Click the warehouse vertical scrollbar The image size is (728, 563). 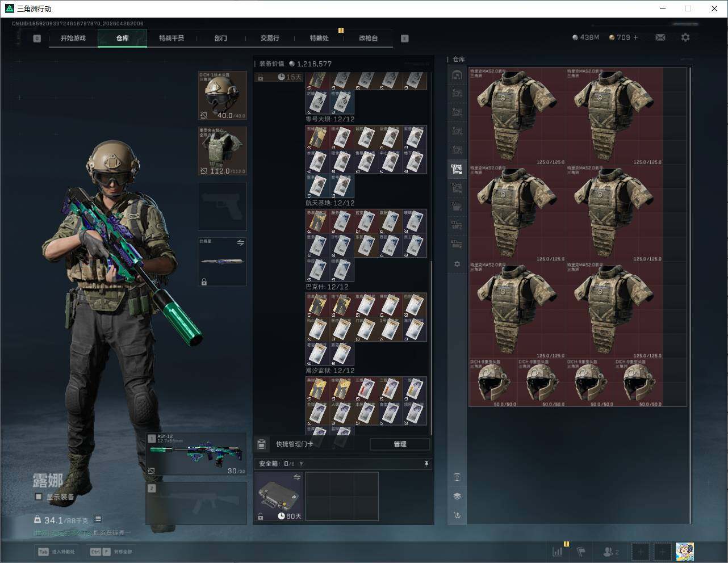pyautogui.click(x=690, y=295)
